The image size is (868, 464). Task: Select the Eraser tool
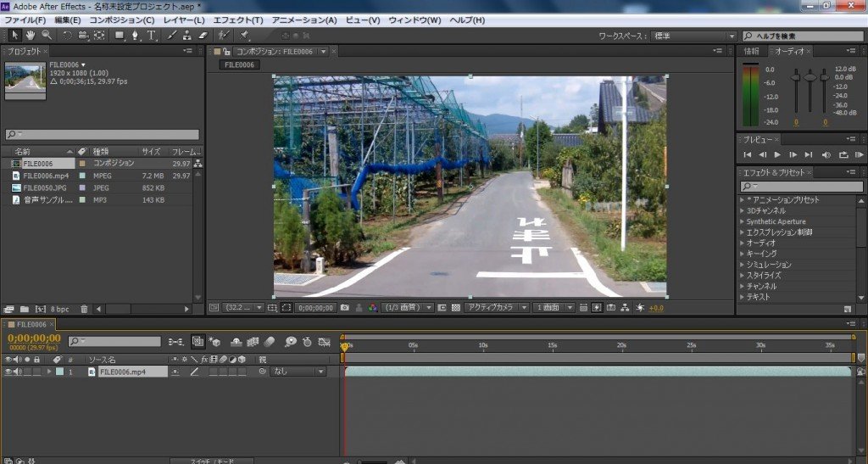click(x=203, y=35)
